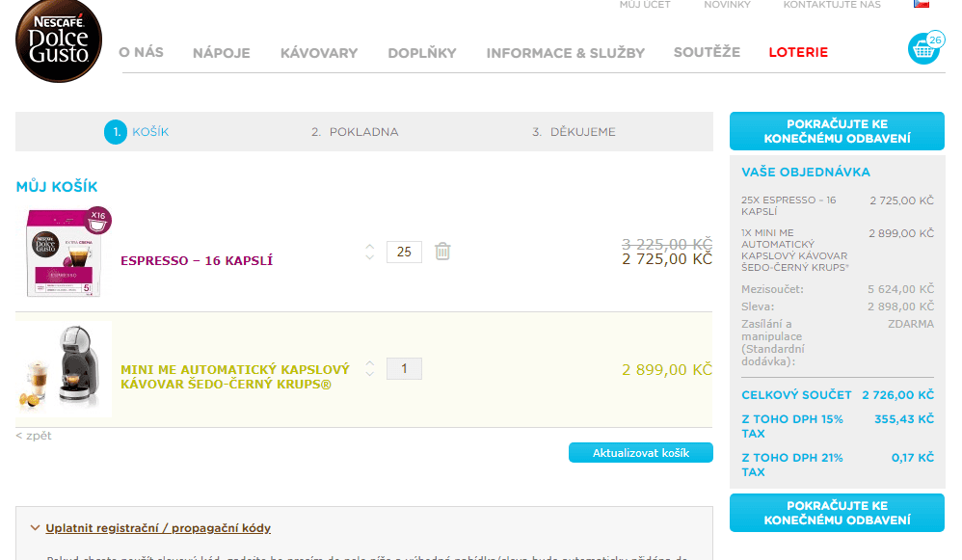
Task: Expand Uplatnit registrační / propagační kódy section
Action: pos(158,528)
